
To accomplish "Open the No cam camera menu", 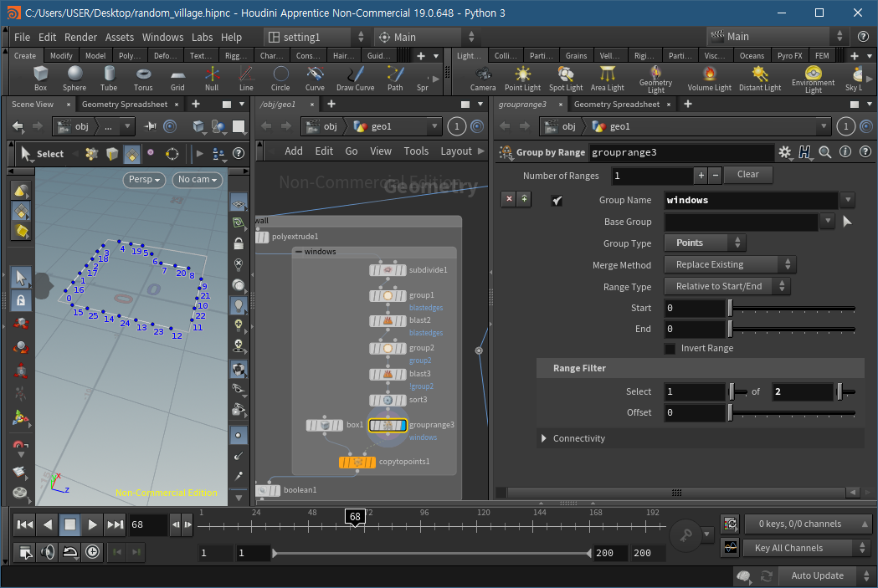I will coord(197,180).
